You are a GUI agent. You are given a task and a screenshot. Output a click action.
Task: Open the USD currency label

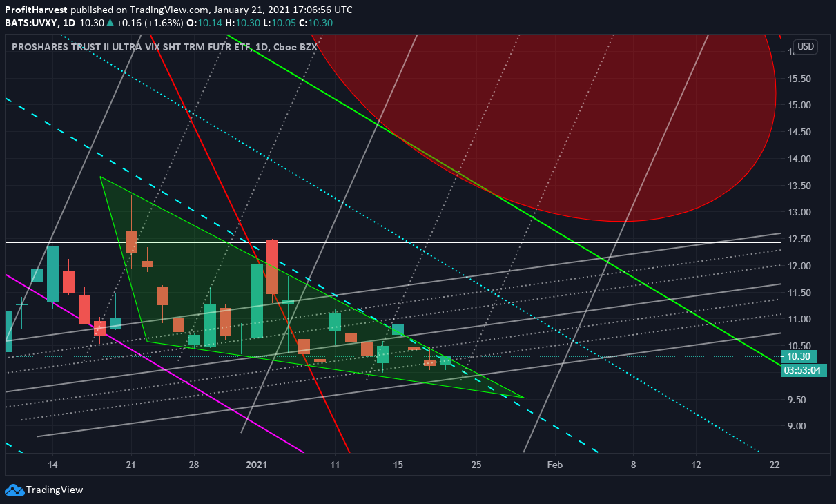click(805, 47)
